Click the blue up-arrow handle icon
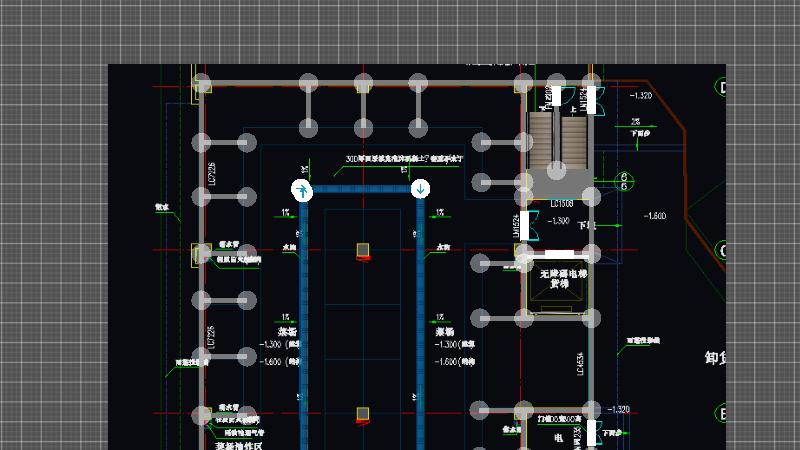Viewport: 800px width, 450px height. pos(303,189)
